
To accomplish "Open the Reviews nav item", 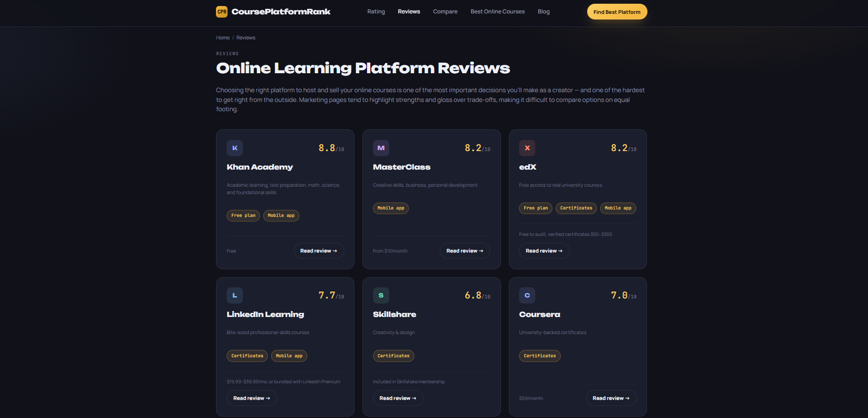I will click(x=409, y=12).
